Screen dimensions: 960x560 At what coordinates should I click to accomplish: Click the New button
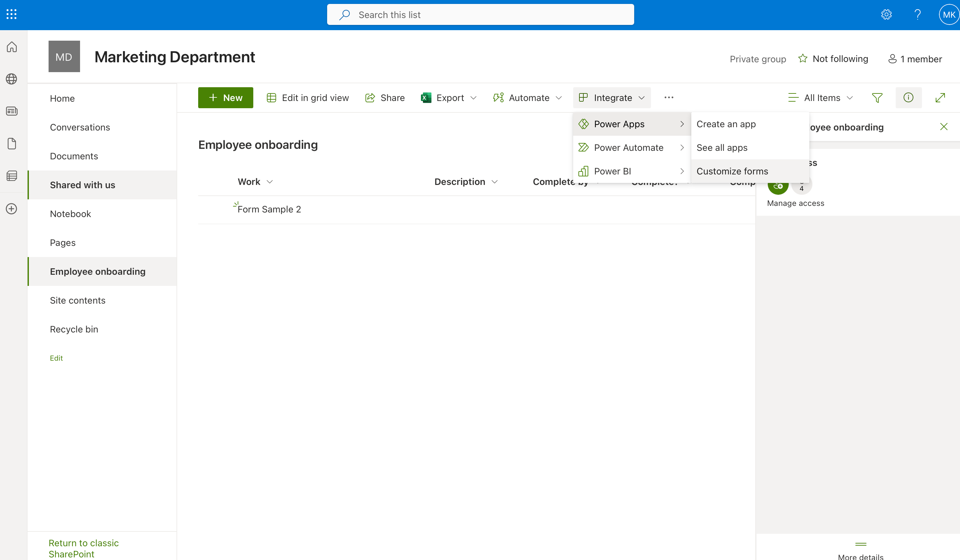click(225, 97)
